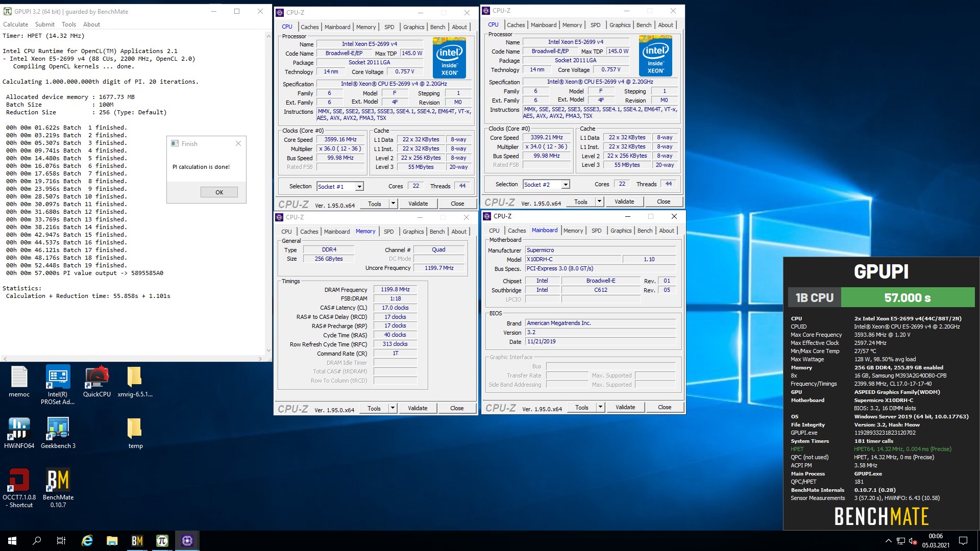
Task: Open Socket #2 selection dropdown
Action: click(566, 185)
